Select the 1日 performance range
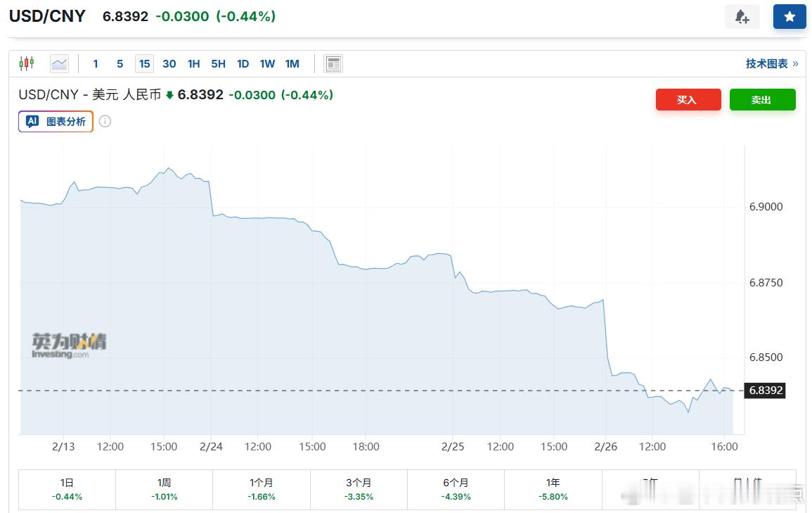The height and width of the screenshot is (513, 812). pyautogui.click(x=67, y=489)
